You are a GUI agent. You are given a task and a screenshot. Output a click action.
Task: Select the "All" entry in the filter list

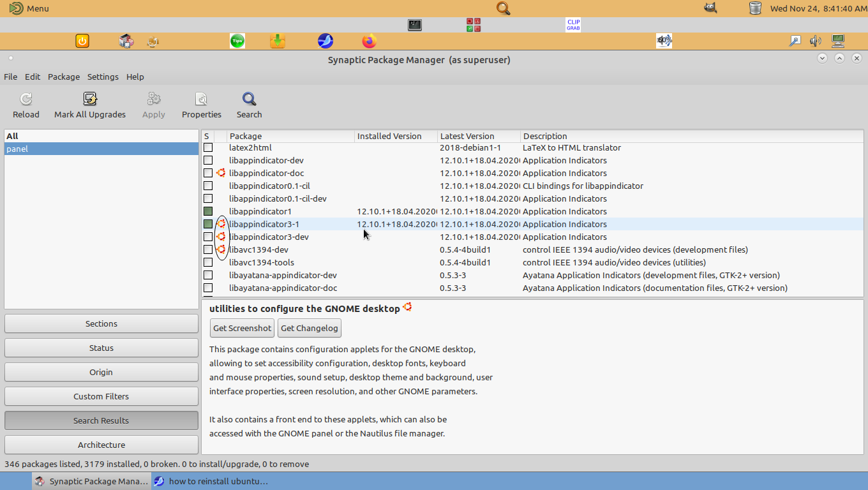pyautogui.click(x=13, y=136)
